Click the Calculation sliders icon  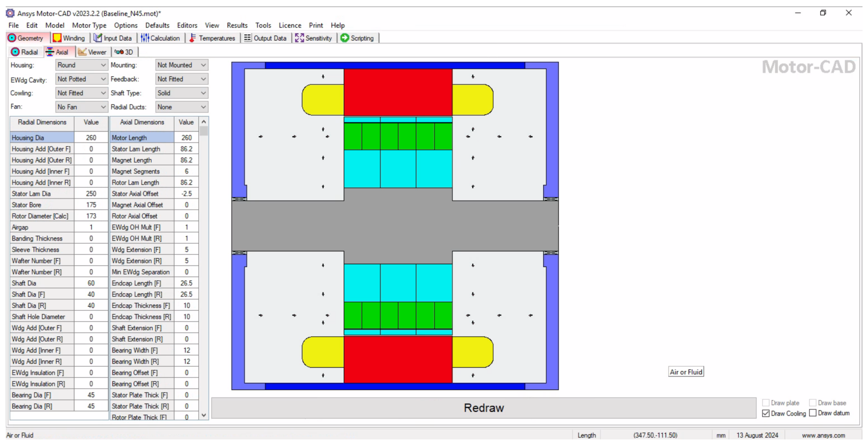click(145, 38)
